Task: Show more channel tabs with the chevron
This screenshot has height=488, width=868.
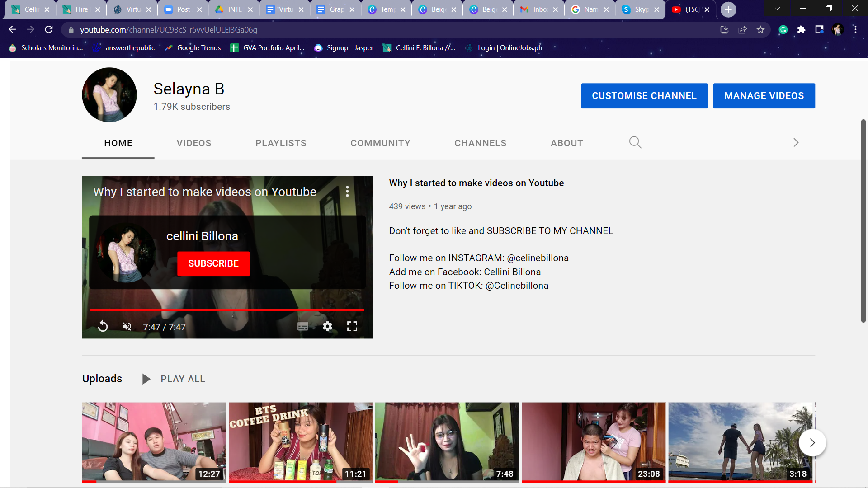Action: pos(796,143)
